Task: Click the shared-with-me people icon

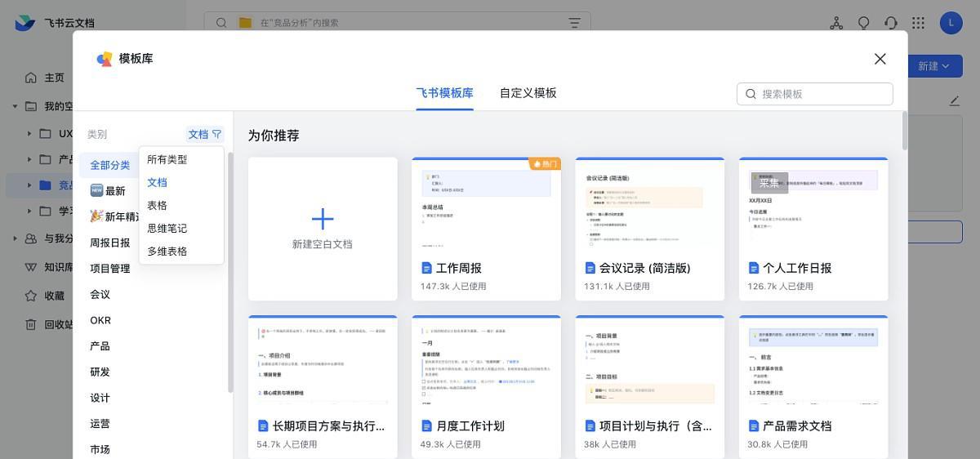Action: (31, 238)
